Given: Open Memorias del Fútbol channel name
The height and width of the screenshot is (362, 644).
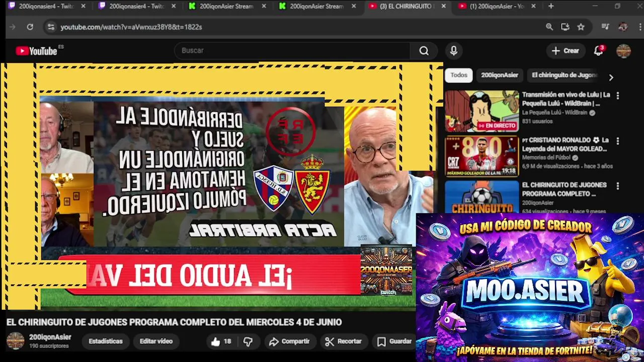Looking at the screenshot, I should tap(547, 158).
